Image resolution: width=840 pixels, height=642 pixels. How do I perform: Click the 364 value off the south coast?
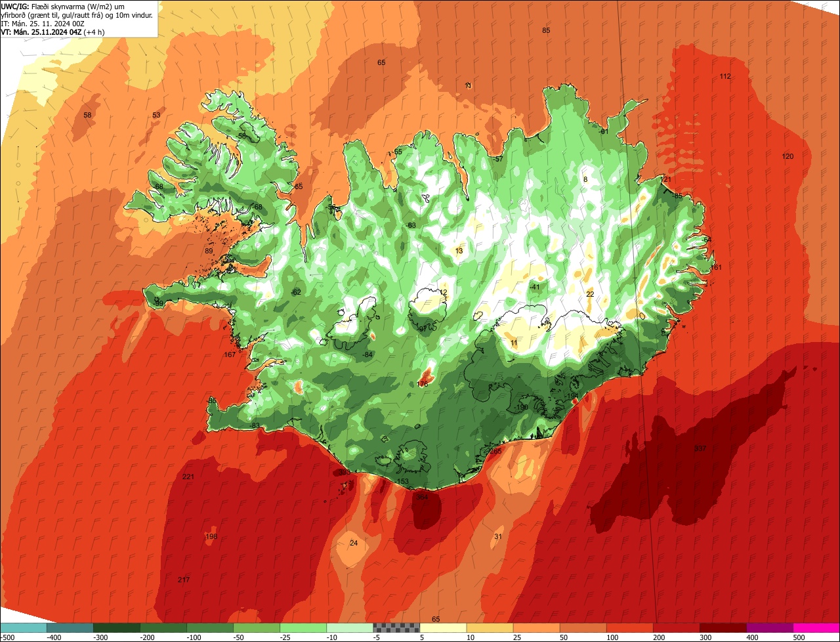[x=422, y=497]
